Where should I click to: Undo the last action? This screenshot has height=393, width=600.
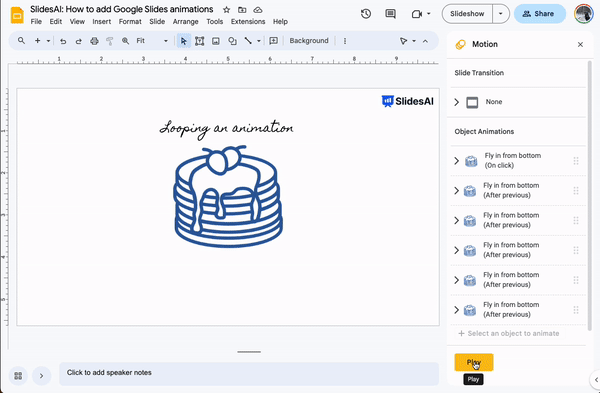[x=63, y=41]
